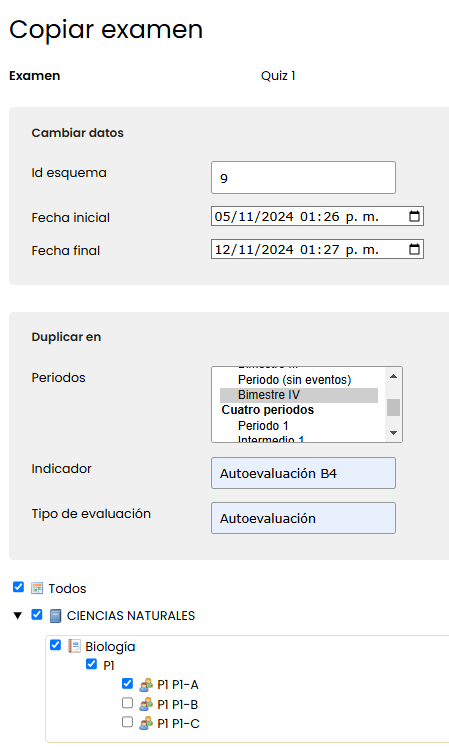Click the Id esquema input field
Screen dimensions: 449x747
point(303,178)
